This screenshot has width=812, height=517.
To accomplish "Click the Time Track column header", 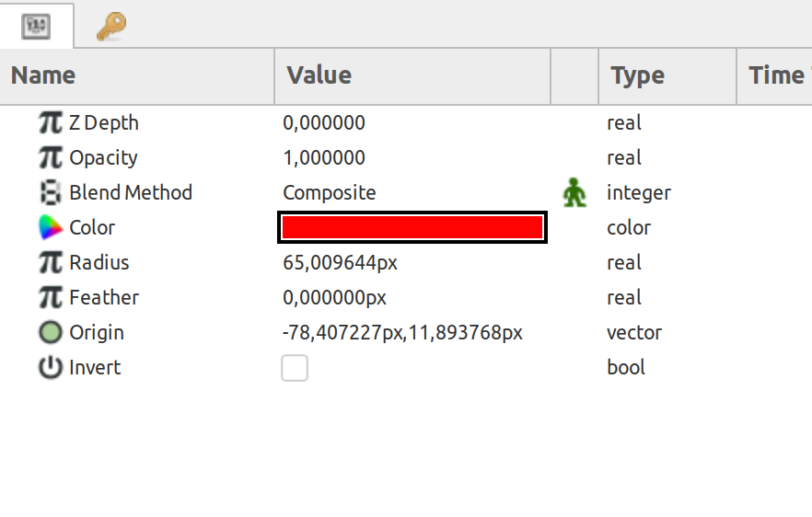I will tap(775, 76).
